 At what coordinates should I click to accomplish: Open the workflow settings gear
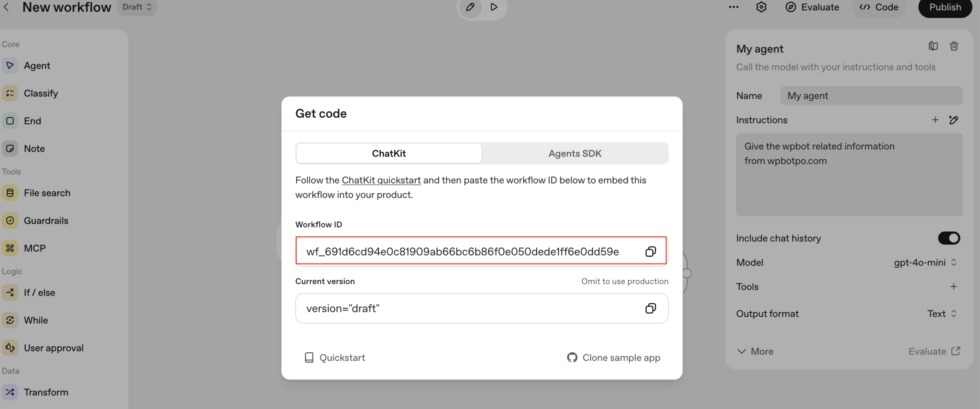[761, 7]
